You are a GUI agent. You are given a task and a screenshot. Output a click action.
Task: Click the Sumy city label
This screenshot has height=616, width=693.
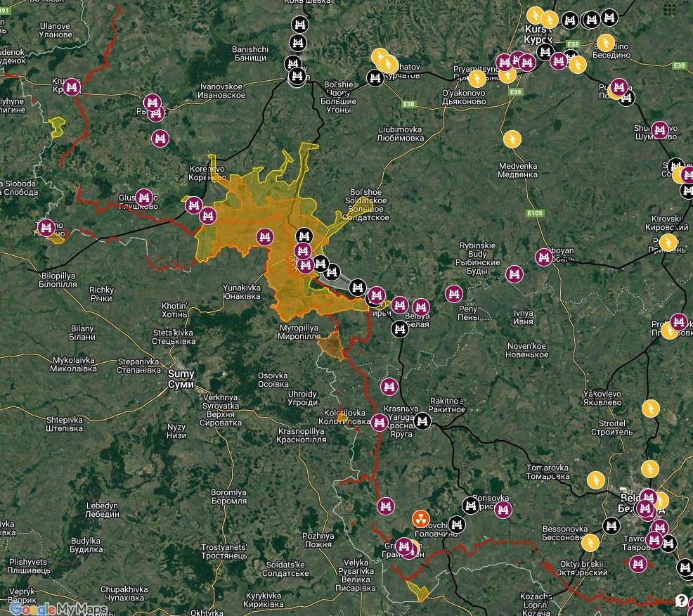coord(181,379)
